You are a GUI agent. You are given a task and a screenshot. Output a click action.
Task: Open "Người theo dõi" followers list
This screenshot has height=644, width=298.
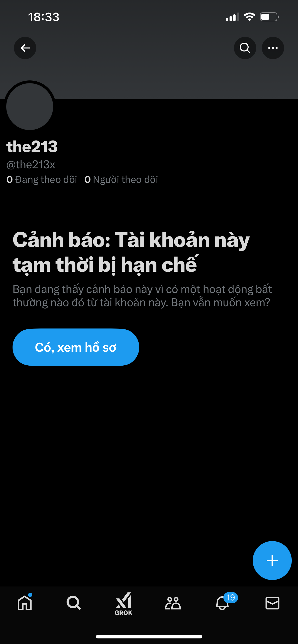click(121, 179)
